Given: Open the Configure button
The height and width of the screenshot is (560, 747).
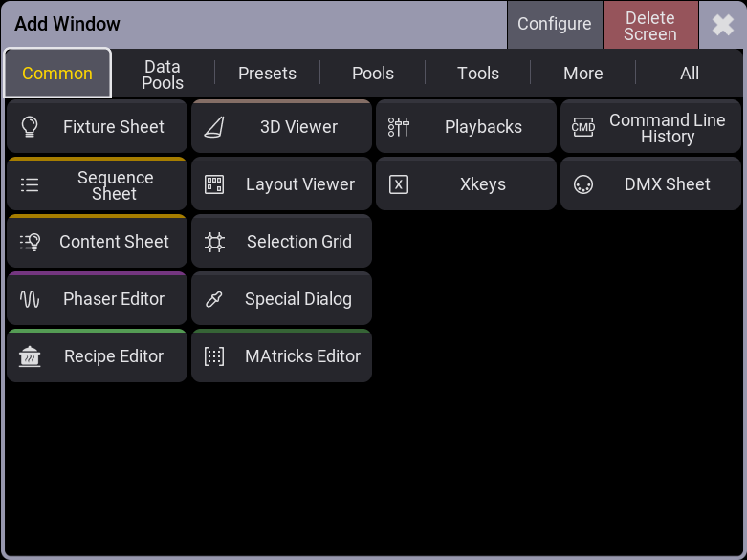Looking at the screenshot, I should (555, 24).
